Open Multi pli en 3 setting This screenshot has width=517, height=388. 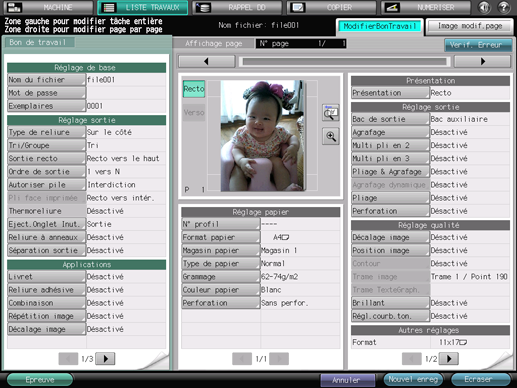point(390,159)
